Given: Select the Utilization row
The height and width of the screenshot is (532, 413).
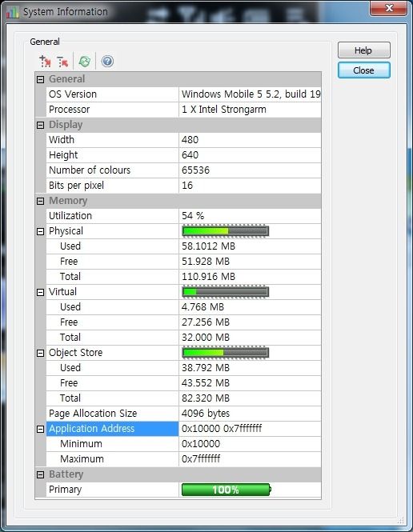Looking at the screenshot, I should [183, 215].
